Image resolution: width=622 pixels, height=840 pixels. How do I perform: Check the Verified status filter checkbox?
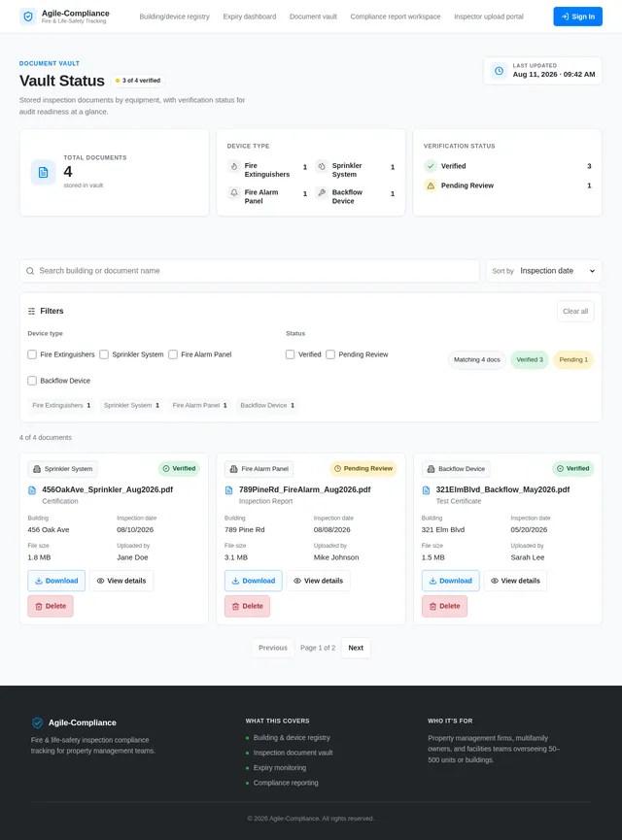(x=290, y=354)
